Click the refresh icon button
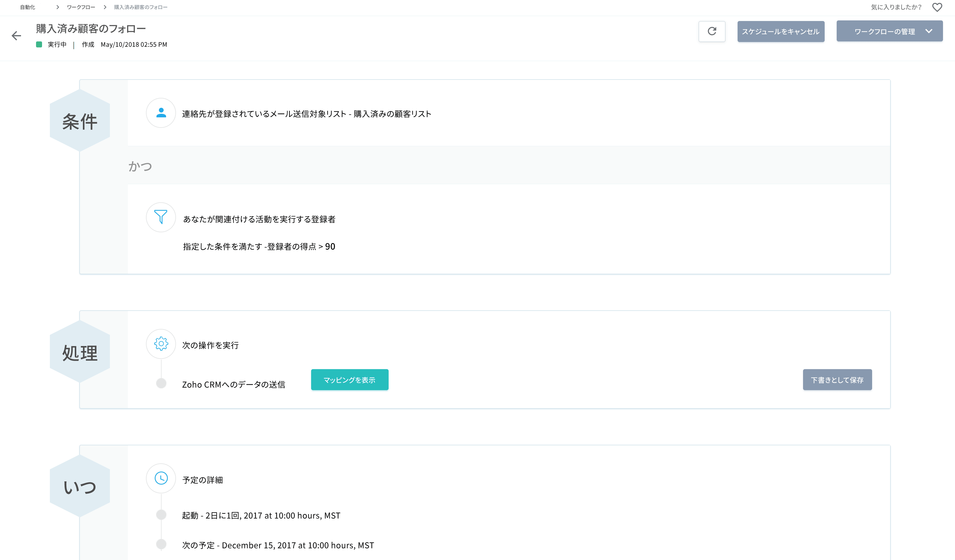This screenshot has height=560, width=955. coord(712,32)
